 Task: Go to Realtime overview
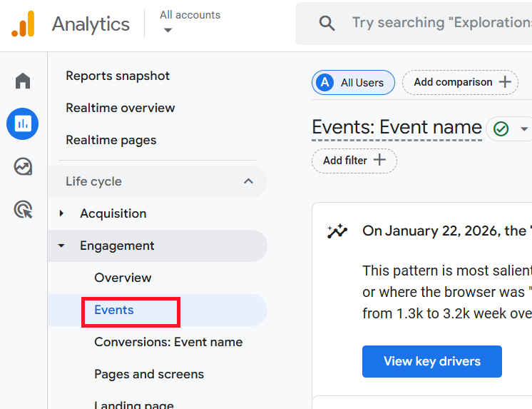(120, 108)
